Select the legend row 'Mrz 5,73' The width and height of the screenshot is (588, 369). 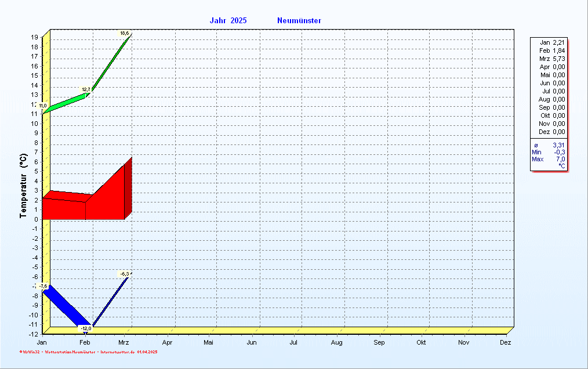coord(552,59)
